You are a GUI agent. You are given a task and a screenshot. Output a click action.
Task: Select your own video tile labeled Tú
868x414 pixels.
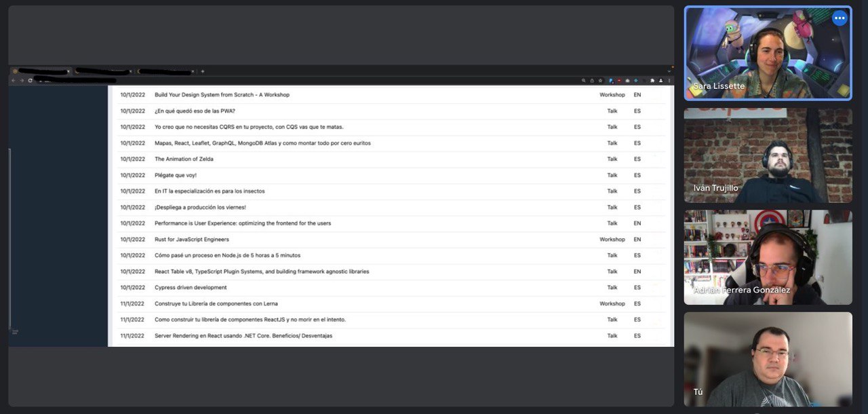(x=768, y=359)
